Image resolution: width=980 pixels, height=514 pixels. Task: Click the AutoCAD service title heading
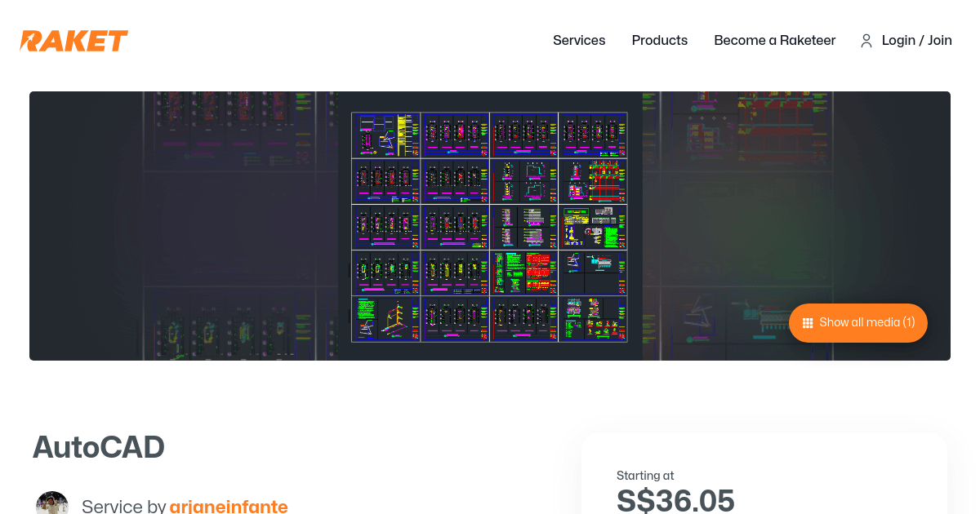99,447
